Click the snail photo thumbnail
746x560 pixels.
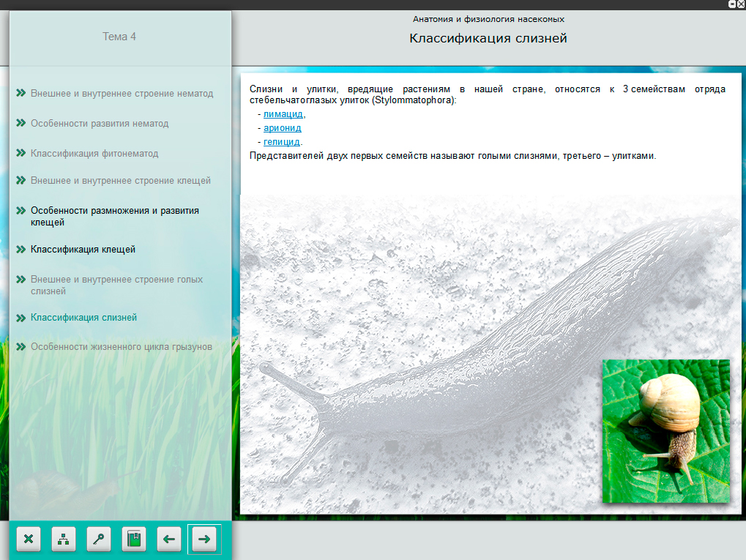(x=665, y=430)
